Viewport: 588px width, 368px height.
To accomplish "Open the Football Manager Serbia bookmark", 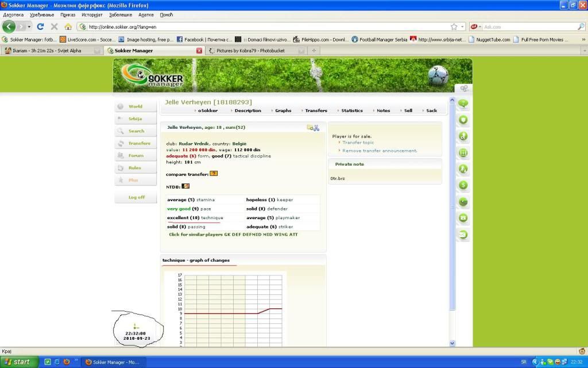I will (x=379, y=40).
